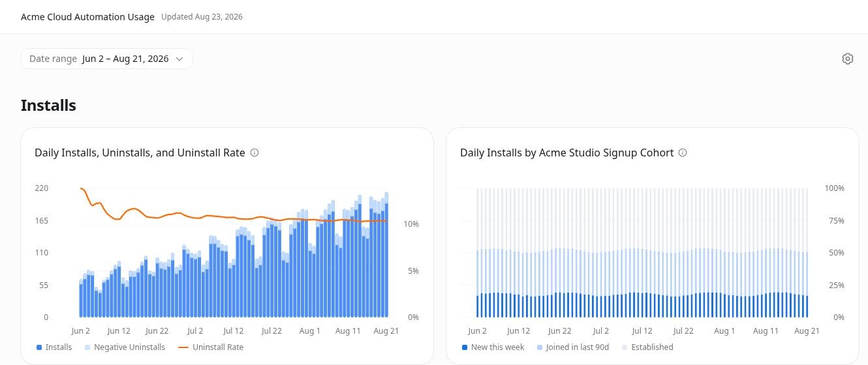Click the first bar of Signup Cohort chart
868x365 pixels.
coord(478,253)
